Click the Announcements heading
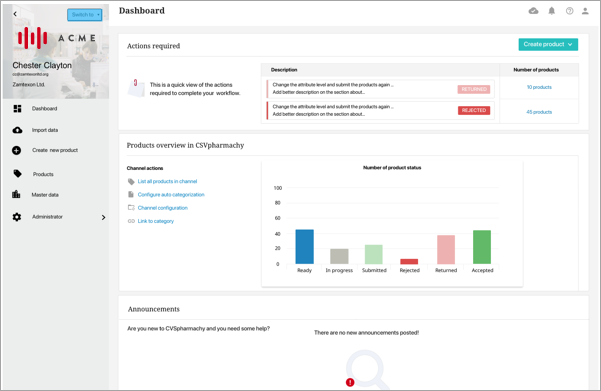The width and height of the screenshot is (601, 391). [x=154, y=309]
